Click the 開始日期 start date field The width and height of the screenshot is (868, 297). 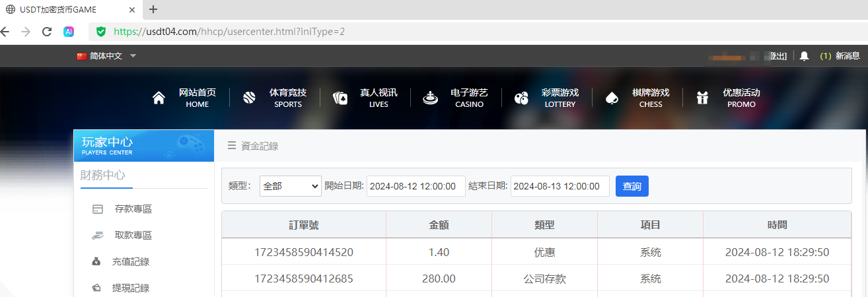click(x=416, y=186)
